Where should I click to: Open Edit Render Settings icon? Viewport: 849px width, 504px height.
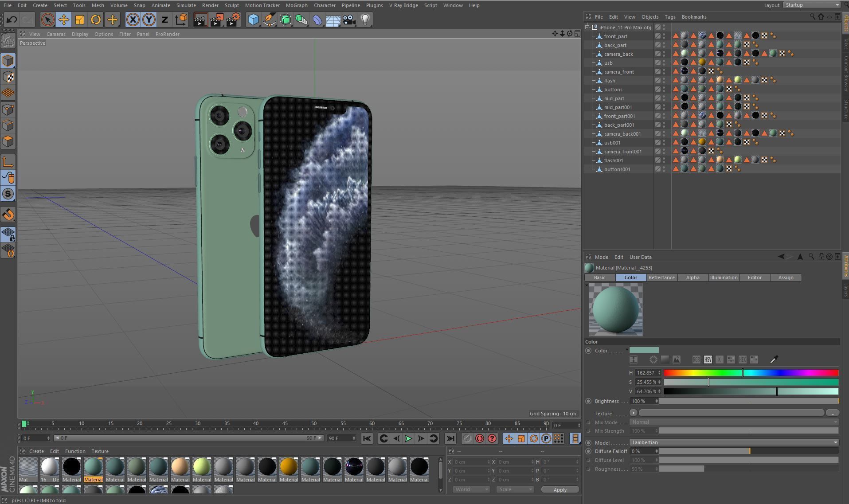[233, 20]
